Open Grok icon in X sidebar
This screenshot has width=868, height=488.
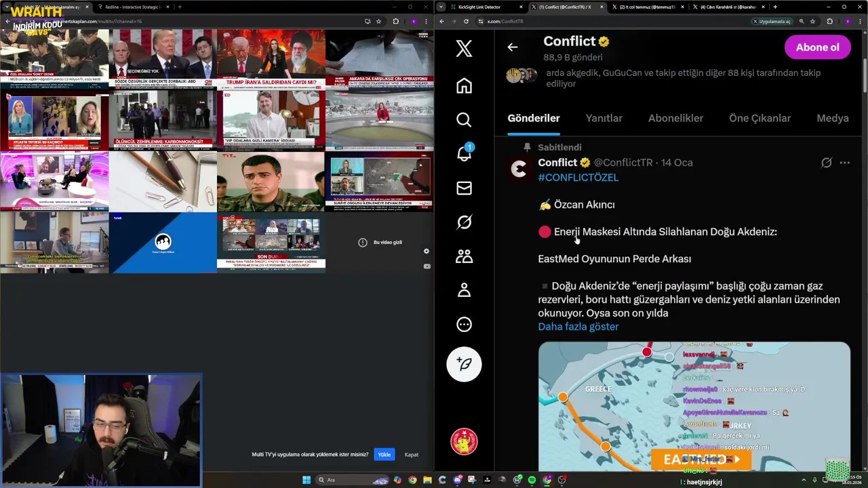tap(464, 222)
